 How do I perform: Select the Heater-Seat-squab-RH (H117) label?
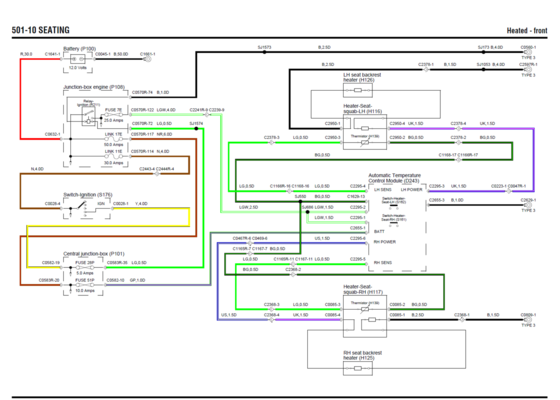pyautogui.click(x=363, y=289)
